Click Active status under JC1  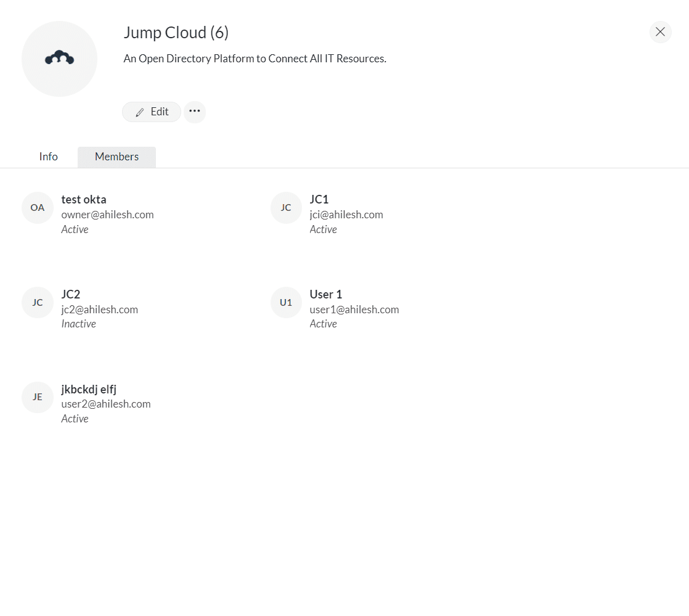click(324, 229)
